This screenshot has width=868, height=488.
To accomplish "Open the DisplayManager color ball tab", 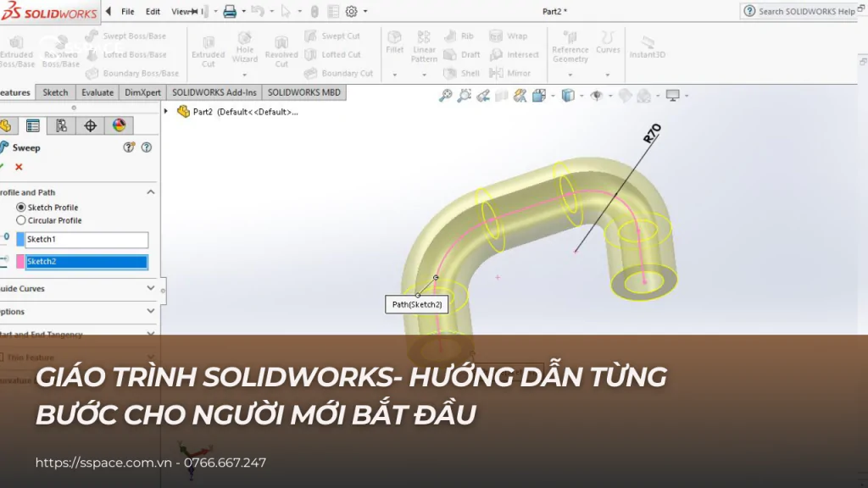I will point(119,125).
